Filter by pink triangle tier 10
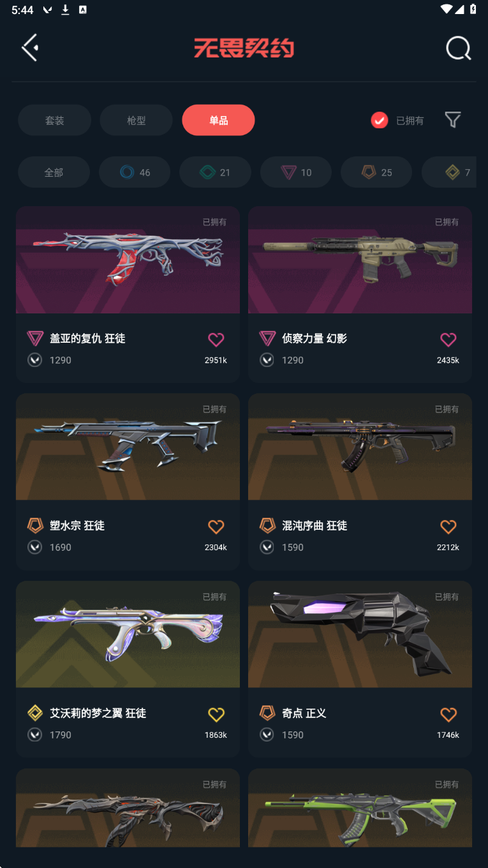The width and height of the screenshot is (488, 868). [296, 172]
